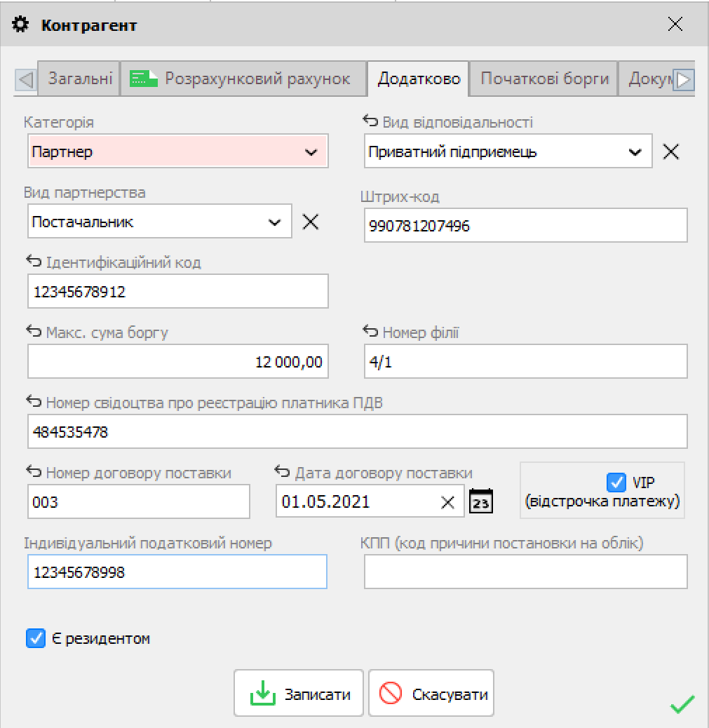
Task: Open the Розрахунковий рахунок tab
Action: (243, 79)
